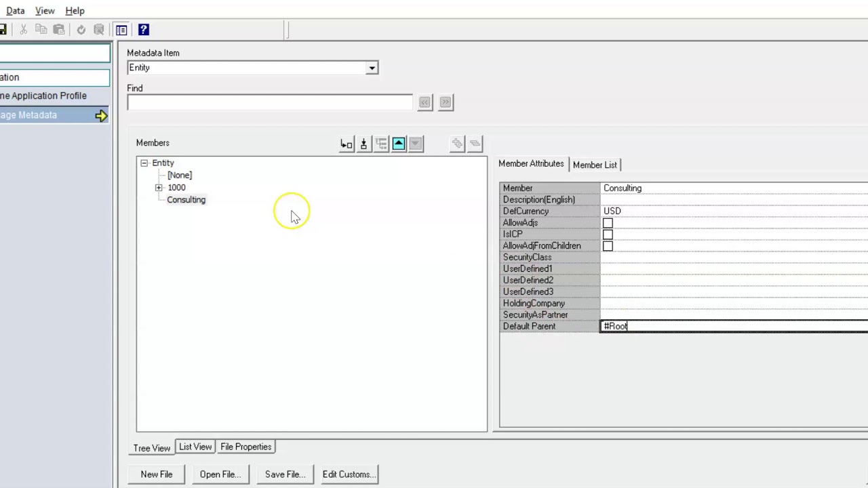
Task: Click the database filter icon beside Refresh
Action: click(x=99, y=30)
